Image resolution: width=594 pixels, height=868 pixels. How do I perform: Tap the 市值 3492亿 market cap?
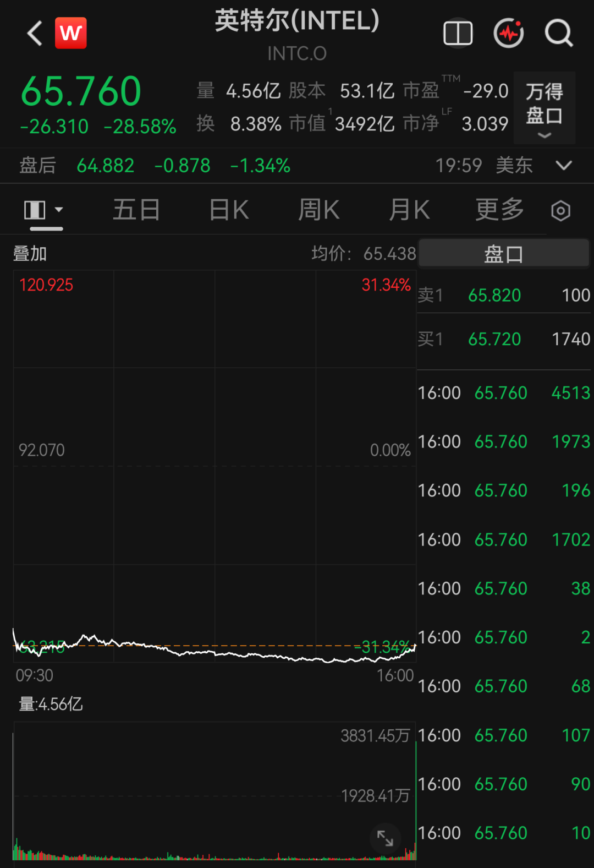(x=365, y=124)
